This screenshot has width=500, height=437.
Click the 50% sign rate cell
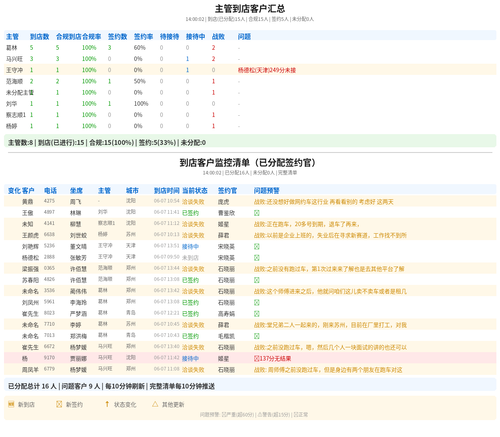pyautogui.click(x=140, y=81)
